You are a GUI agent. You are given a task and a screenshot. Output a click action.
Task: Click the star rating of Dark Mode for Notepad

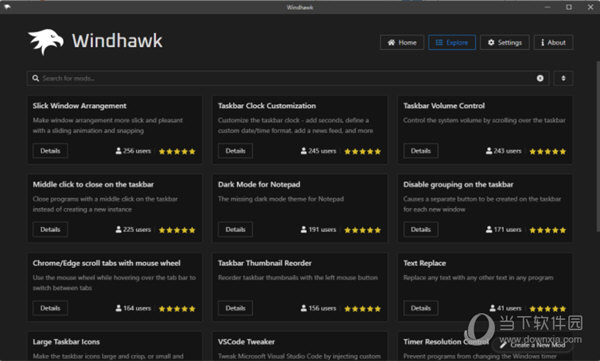[x=362, y=230]
